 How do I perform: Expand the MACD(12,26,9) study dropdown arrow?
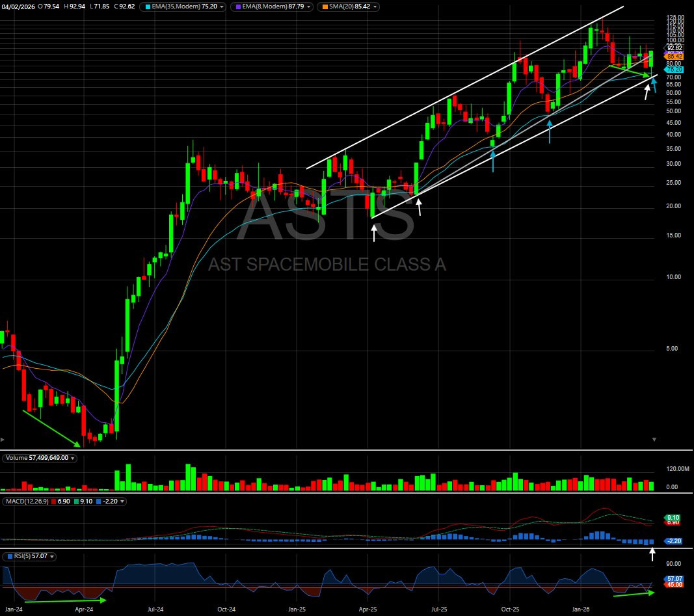[x=122, y=502]
